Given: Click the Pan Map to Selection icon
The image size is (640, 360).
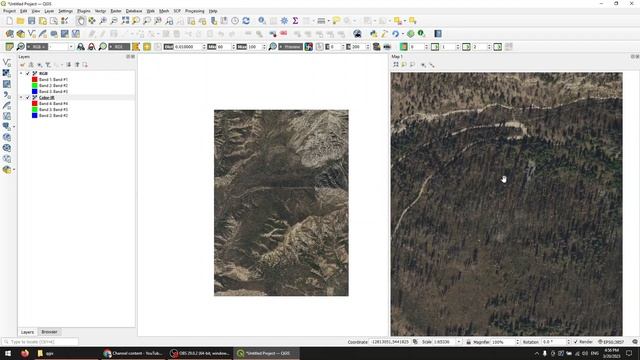Looking at the screenshot, I should pos(92,20).
